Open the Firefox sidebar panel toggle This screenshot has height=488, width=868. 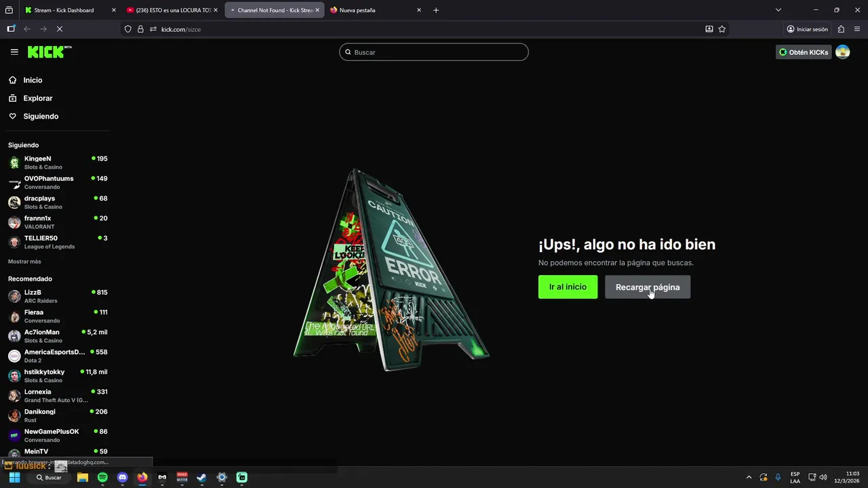click(x=11, y=29)
